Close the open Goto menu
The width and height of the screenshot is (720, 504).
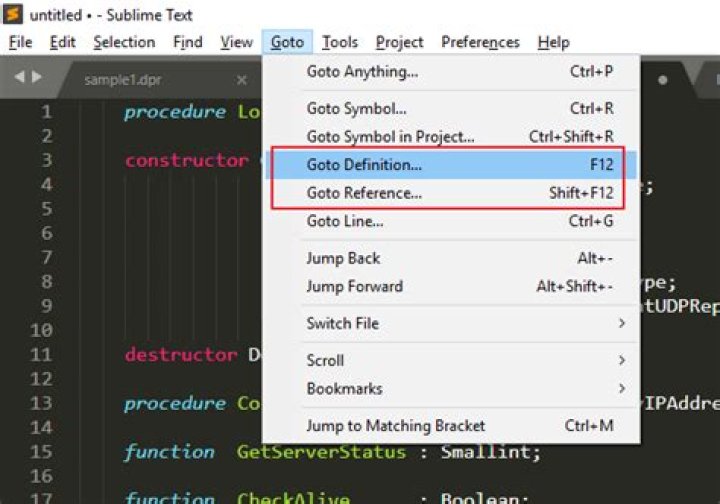pos(287,42)
